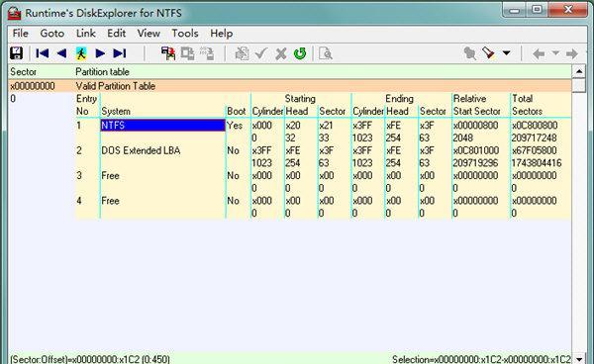Step back one sector with the left arrow

(x=61, y=53)
